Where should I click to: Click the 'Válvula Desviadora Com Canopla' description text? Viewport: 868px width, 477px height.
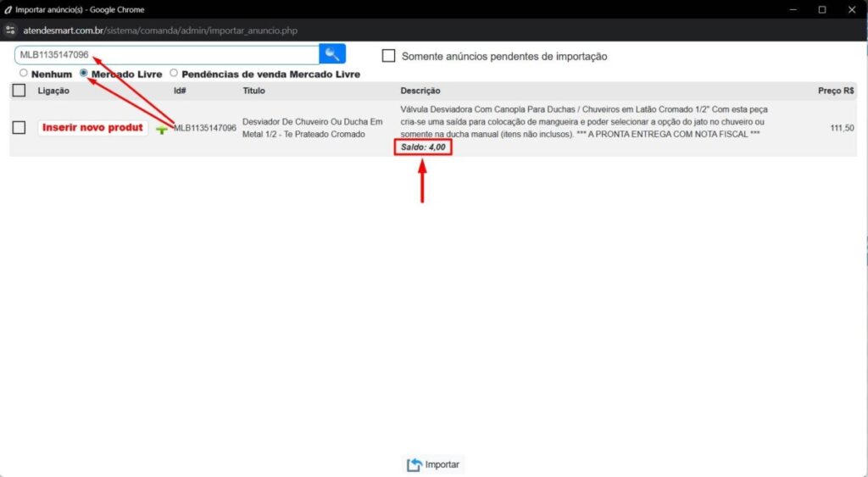pyautogui.click(x=584, y=122)
